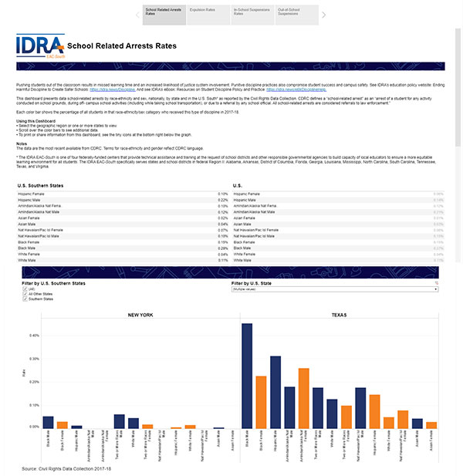Open the Filter by U.S. State dropdown

pyautogui.click(x=334, y=289)
